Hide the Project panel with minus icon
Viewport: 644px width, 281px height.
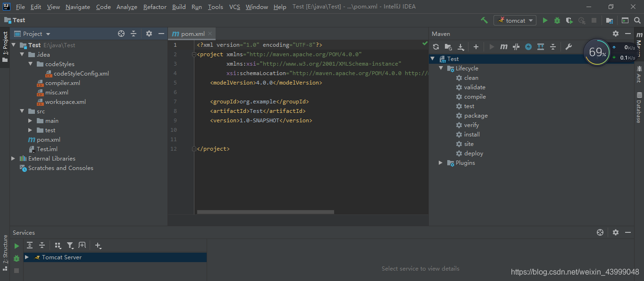(161, 34)
